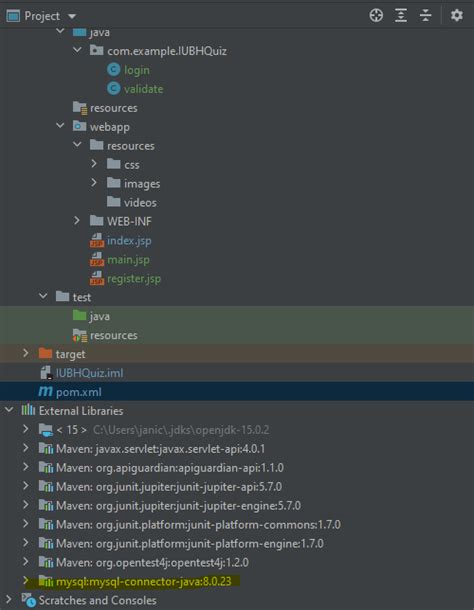Open the Project view dropdown
Screen dimensions: 474x610
[72, 16]
